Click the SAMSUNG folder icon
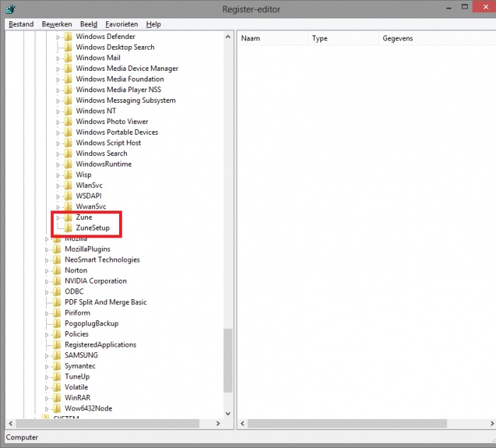The image size is (496, 448). pyautogui.click(x=57, y=355)
